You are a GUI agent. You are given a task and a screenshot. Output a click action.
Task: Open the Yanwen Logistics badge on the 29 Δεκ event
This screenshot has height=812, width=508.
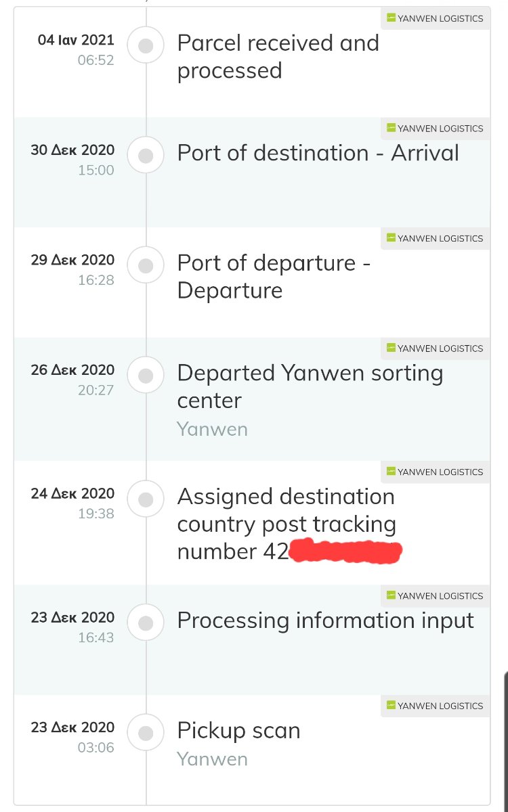click(x=435, y=238)
